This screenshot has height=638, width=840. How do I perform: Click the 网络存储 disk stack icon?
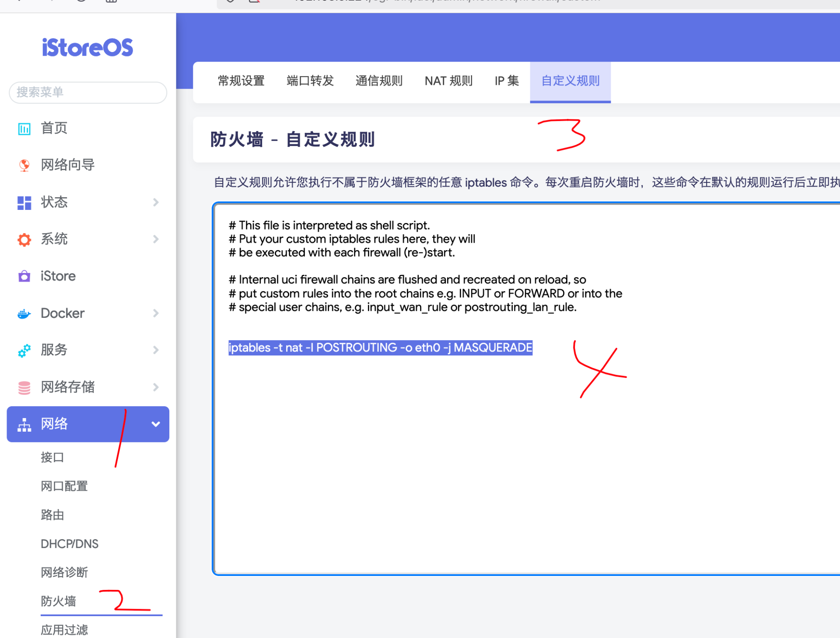(x=24, y=387)
